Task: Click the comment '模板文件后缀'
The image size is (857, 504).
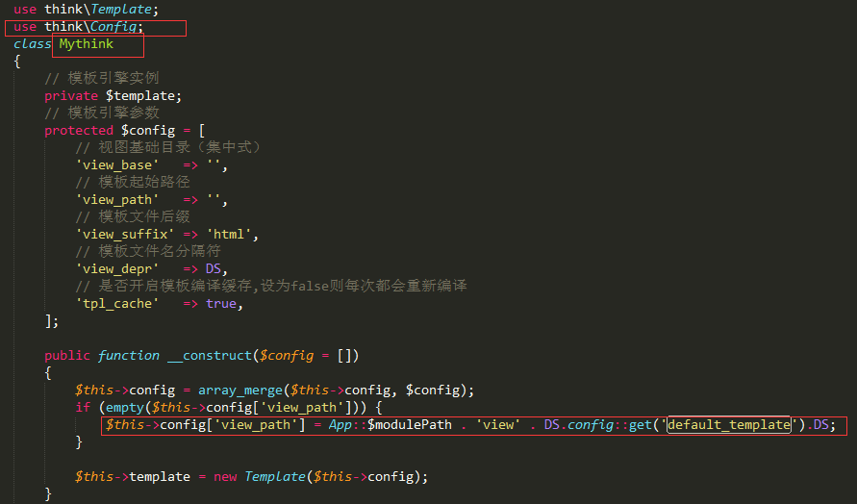Action: pos(133,216)
